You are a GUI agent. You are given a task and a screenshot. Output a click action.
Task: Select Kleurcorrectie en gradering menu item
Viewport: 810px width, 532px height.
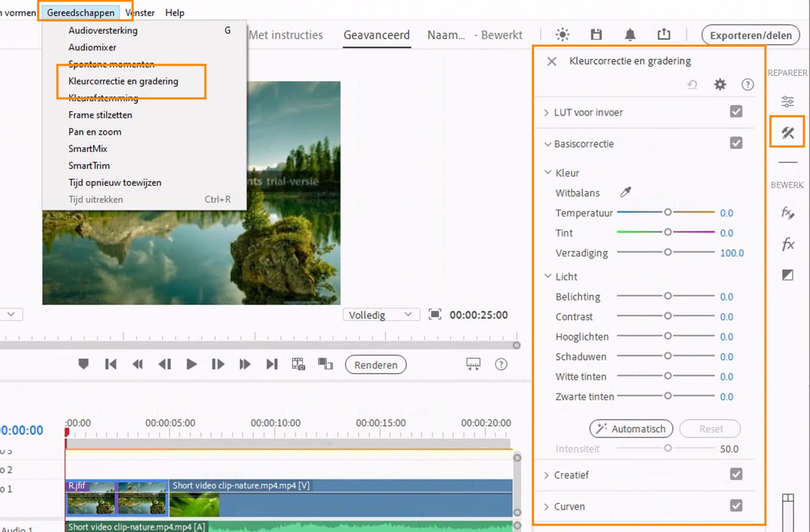click(x=144, y=81)
